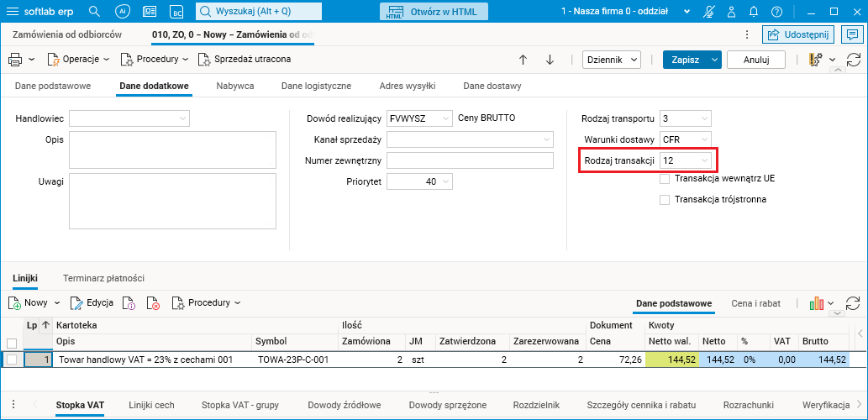Switch to the Dane logistyczne tab
The width and height of the screenshot is (868, 420).
(316, 86)
